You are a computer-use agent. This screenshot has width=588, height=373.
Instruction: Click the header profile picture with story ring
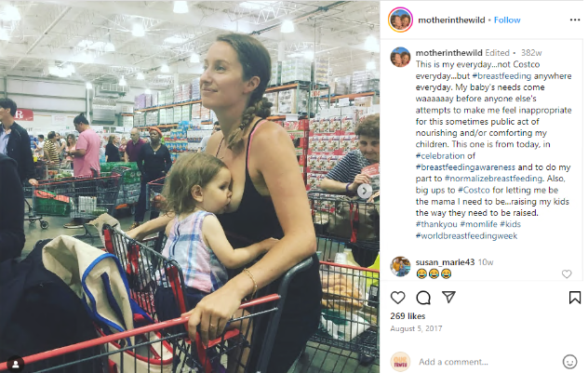(x=400, y=20)
